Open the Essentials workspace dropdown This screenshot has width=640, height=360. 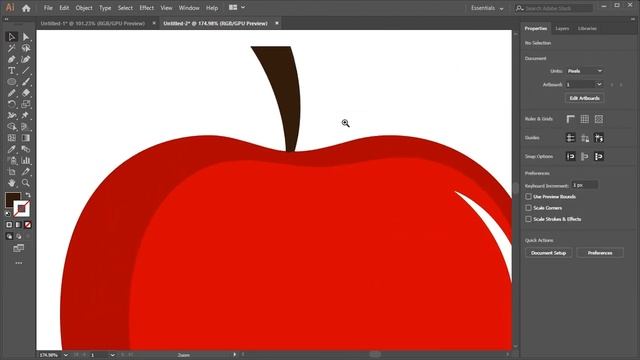(x=487, y=8)
